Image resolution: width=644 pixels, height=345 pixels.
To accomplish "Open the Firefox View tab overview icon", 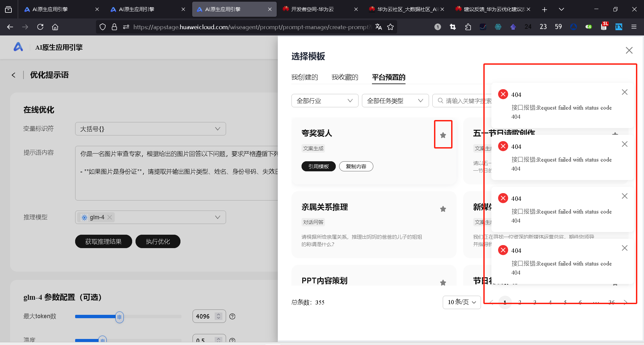I will 8,9.
